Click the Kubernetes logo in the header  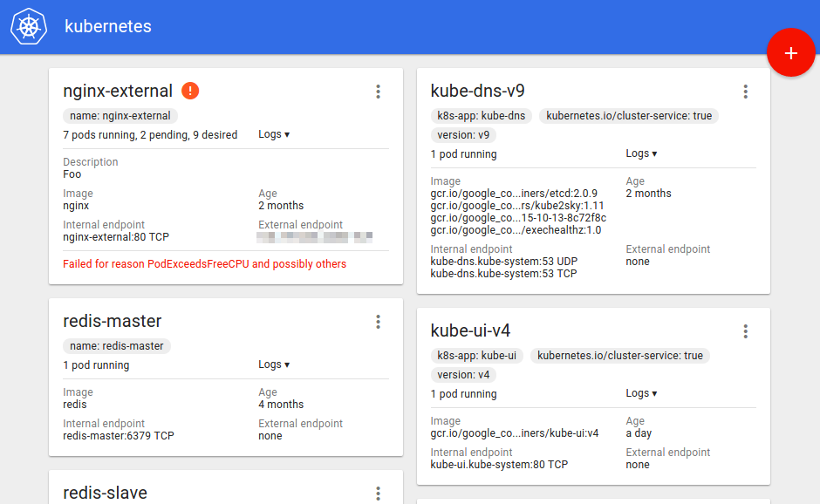[x=27, y=27]
